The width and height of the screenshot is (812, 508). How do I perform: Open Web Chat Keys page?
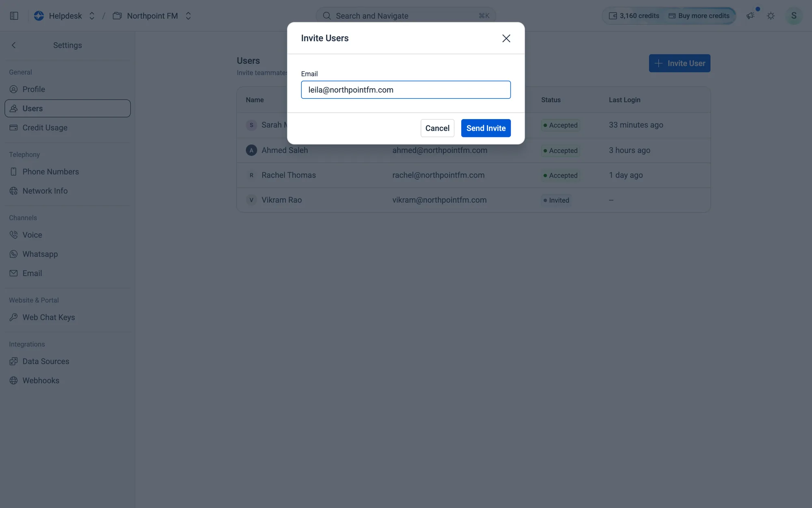click(x=67, y=317)
